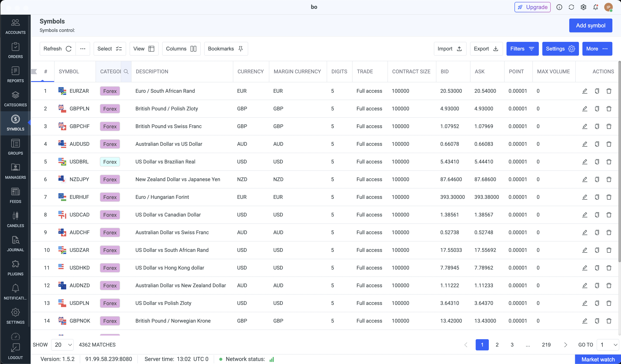This screenshot has width=621, height=364.
Task: Open the Candles section in sidebar
Action: [15, 219]
